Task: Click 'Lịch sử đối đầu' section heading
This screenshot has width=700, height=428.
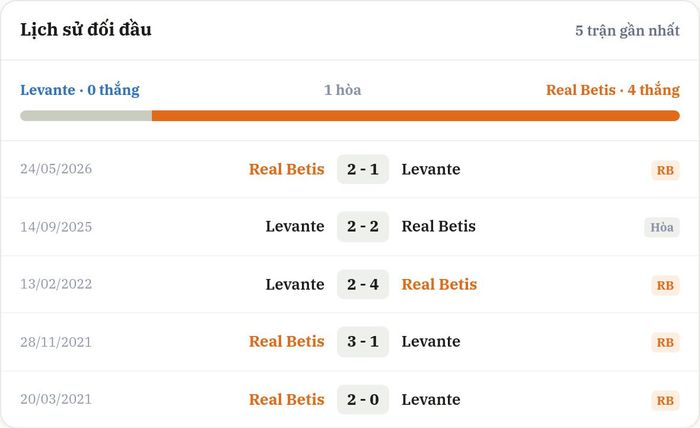Action: (x=86, y=29)
